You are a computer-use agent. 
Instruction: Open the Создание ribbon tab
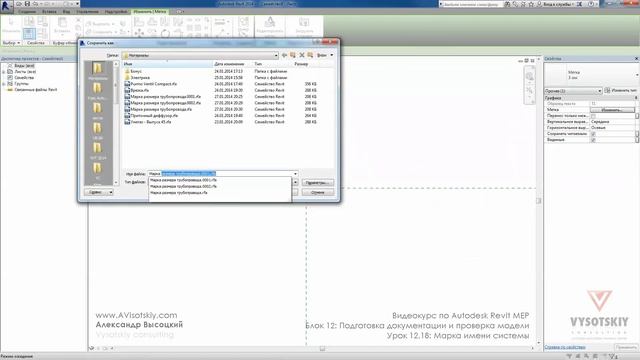click(x=27, y=12)
